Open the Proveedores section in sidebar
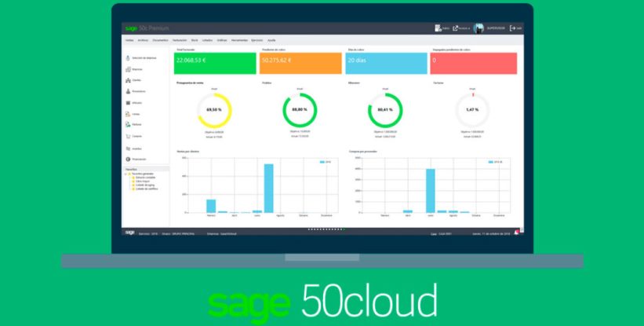 [136, 91]
